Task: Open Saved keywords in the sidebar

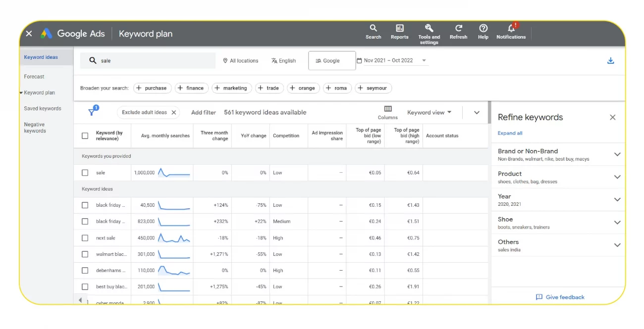Action: (x=43, y=108)
